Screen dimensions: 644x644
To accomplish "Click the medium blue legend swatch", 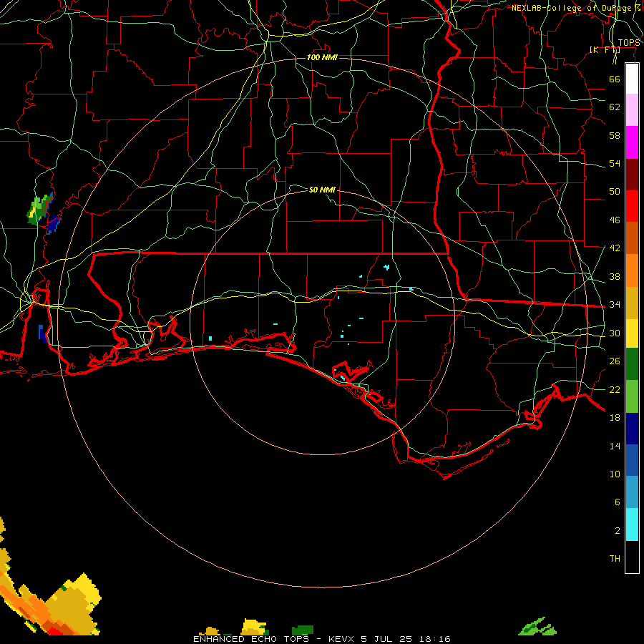I will coord(632,460).
